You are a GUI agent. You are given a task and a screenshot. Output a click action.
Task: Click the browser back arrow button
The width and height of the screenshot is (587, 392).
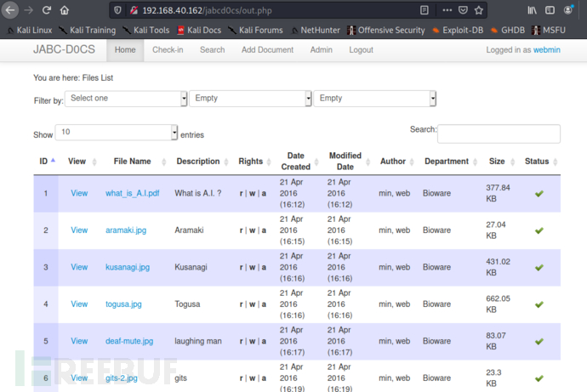10,11
